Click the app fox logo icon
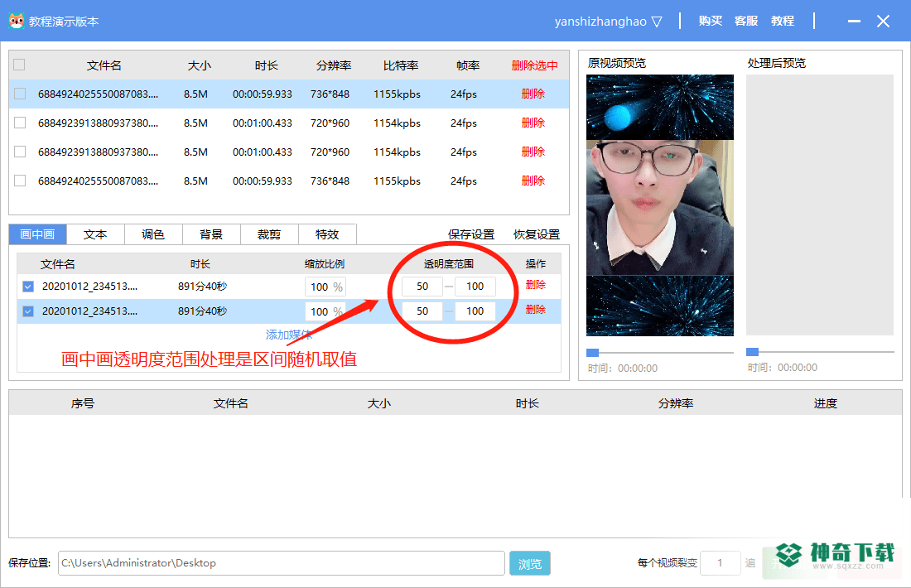The height and width of the screenshot is (588, 911). [x=17, y=21]
